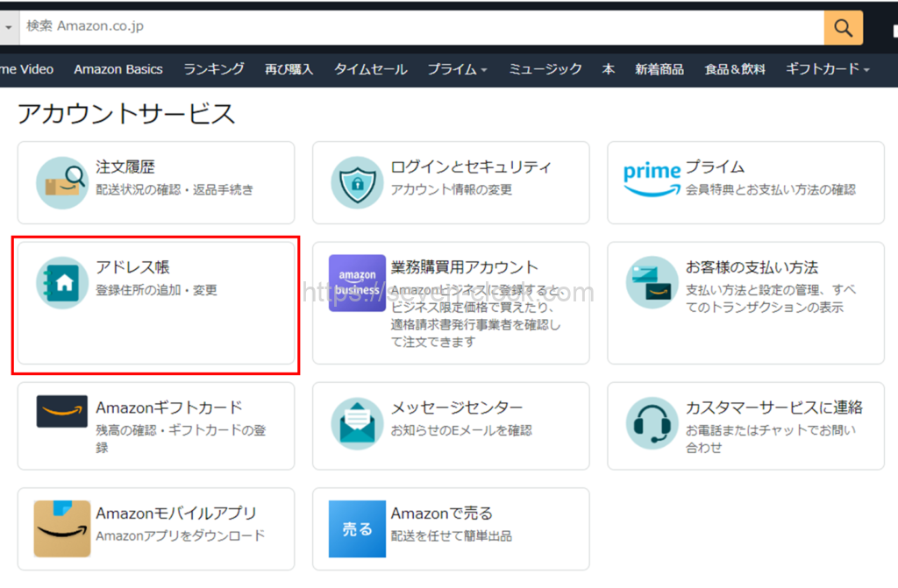Click the Amazon gift card icon

click(x=62, y=411)
